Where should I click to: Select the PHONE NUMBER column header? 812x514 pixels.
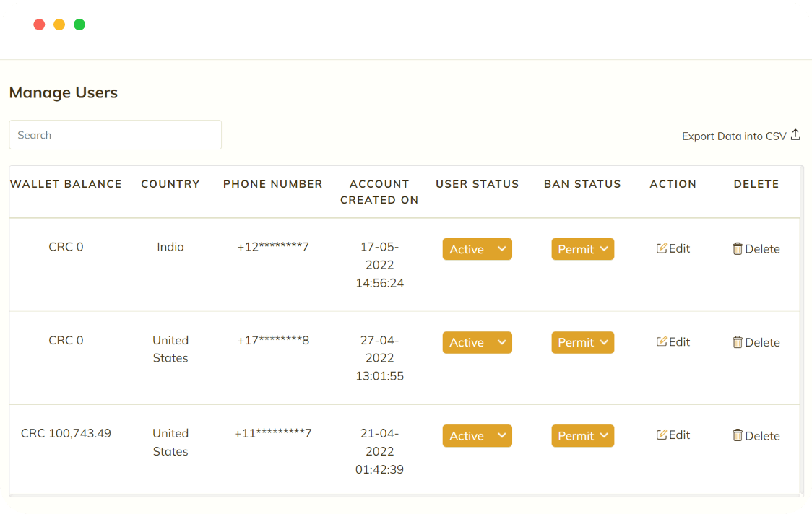[272, 183]
